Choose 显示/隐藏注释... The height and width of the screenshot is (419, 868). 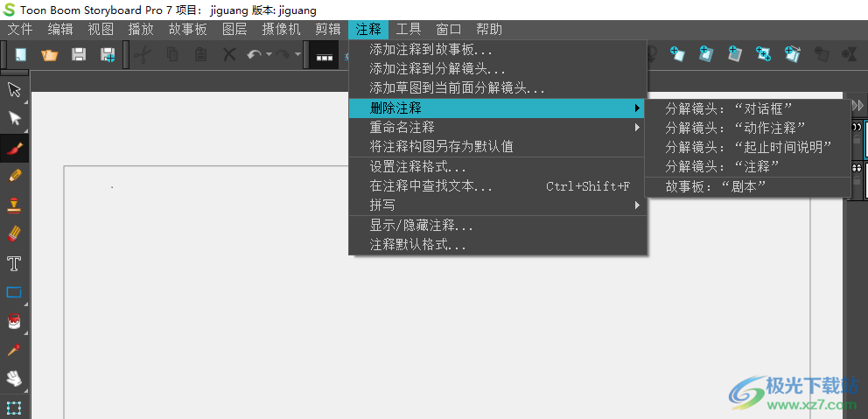(x=498, y=226)
